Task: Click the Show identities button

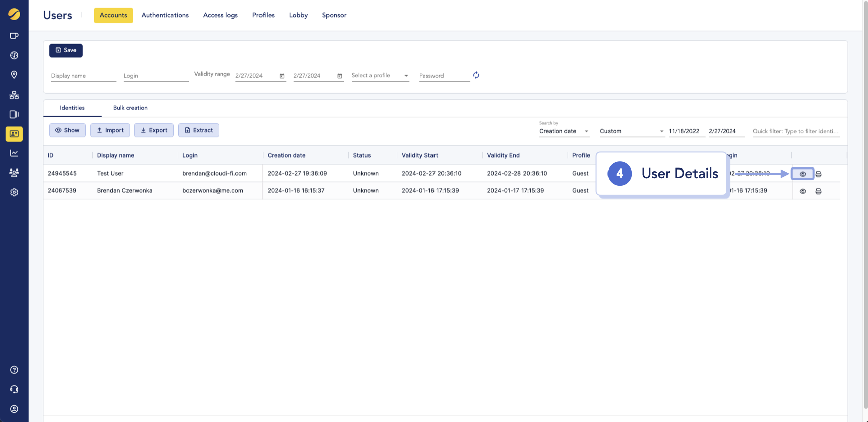Action: click(67, 130)
